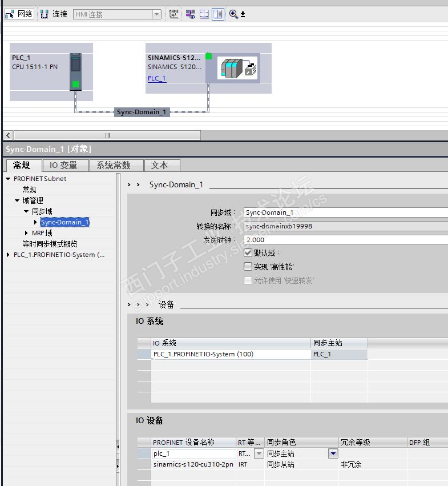Select 等时同步模式概览 tree item
This screenshot has height=486, width=448.
tap(50, 244)
